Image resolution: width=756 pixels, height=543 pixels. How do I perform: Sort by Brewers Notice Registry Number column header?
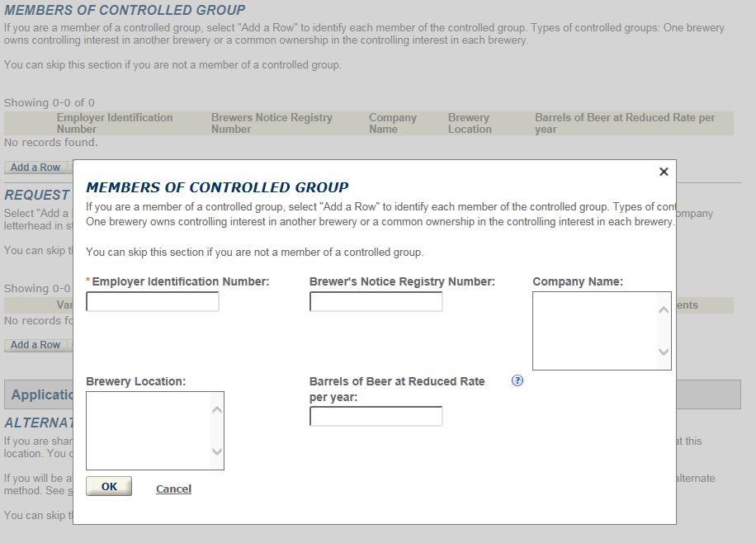pyautogui.click(x=272, y=123)
